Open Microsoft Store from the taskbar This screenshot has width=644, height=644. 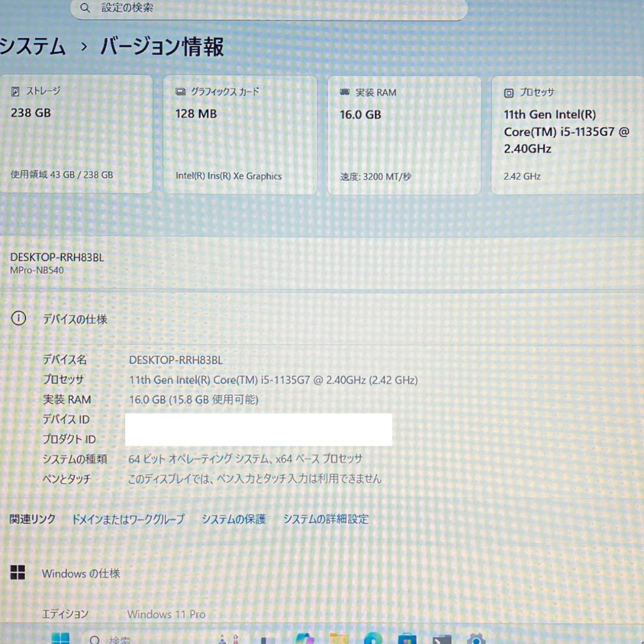tap(407, 639)
